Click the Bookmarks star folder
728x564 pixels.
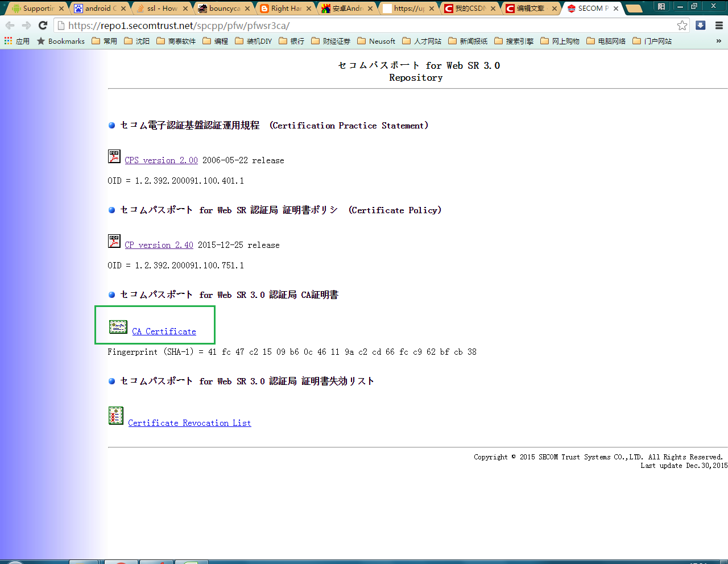point(61,41)
